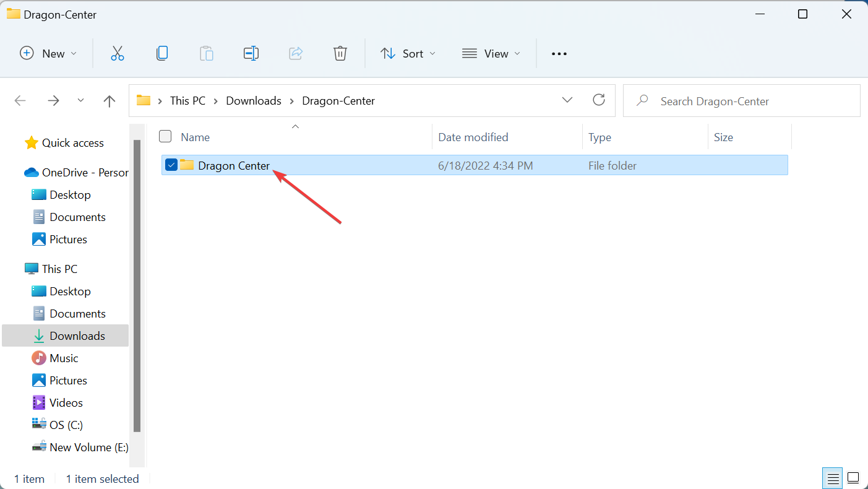Viewport: 868px width, 489px height.
Task: Click the Cut scissors icon
Action: pos(118,53)
